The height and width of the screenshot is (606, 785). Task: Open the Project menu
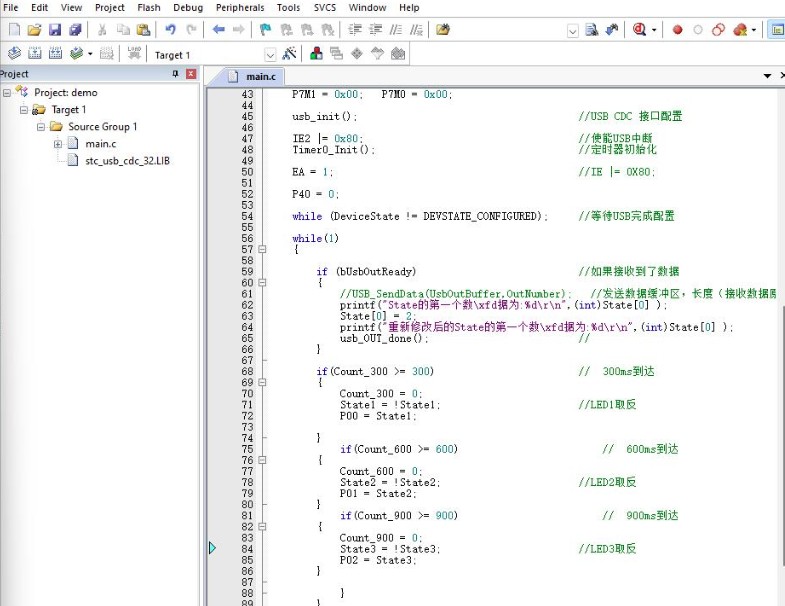tap(110, 8)
